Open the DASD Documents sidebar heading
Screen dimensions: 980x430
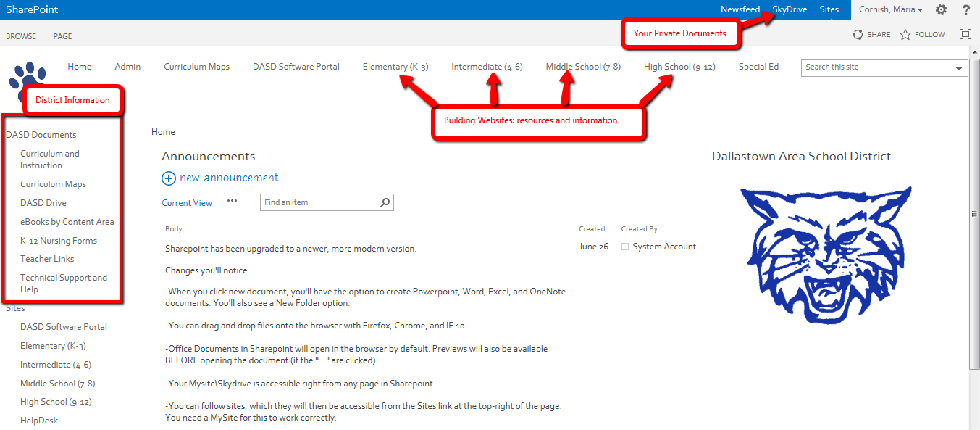41,135
